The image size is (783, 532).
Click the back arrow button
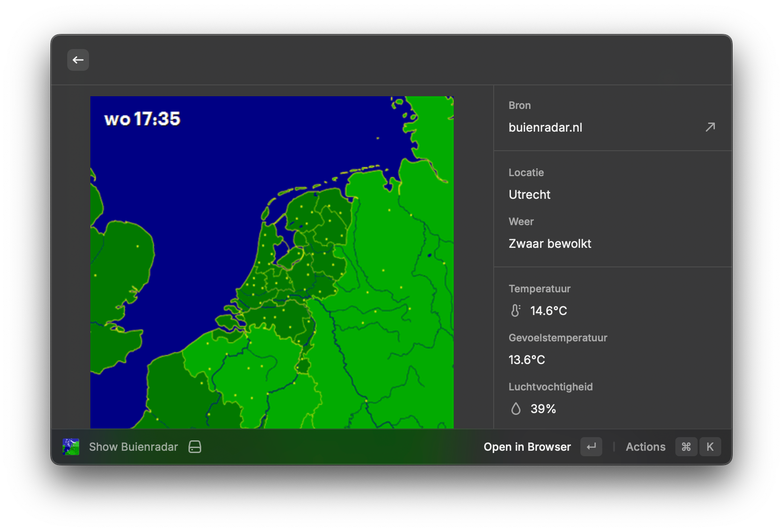point(78,60)
